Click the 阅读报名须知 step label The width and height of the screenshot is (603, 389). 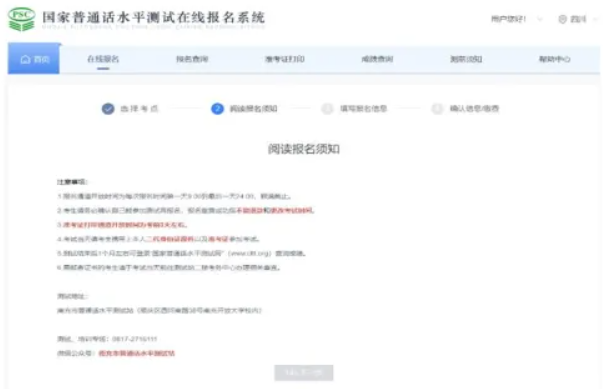coord(253,109)
